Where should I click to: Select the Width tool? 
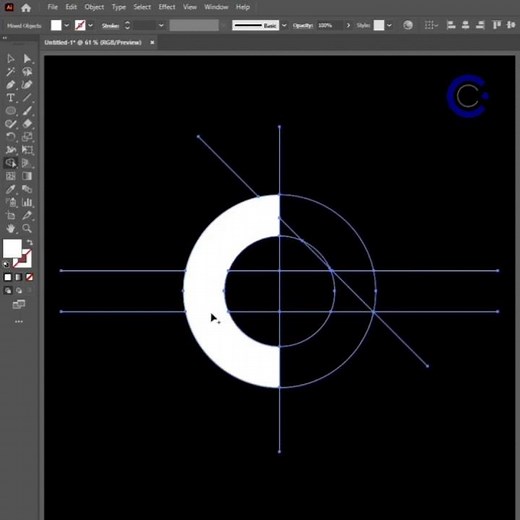pos(11,150)
